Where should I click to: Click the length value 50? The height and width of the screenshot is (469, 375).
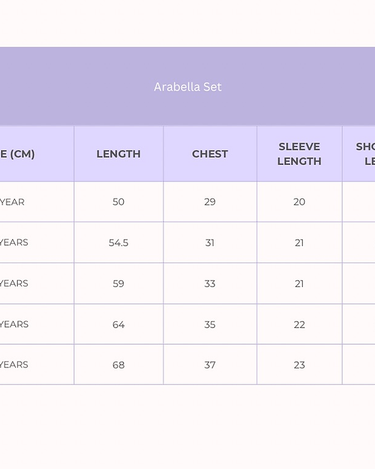click(x=119, y=202)
